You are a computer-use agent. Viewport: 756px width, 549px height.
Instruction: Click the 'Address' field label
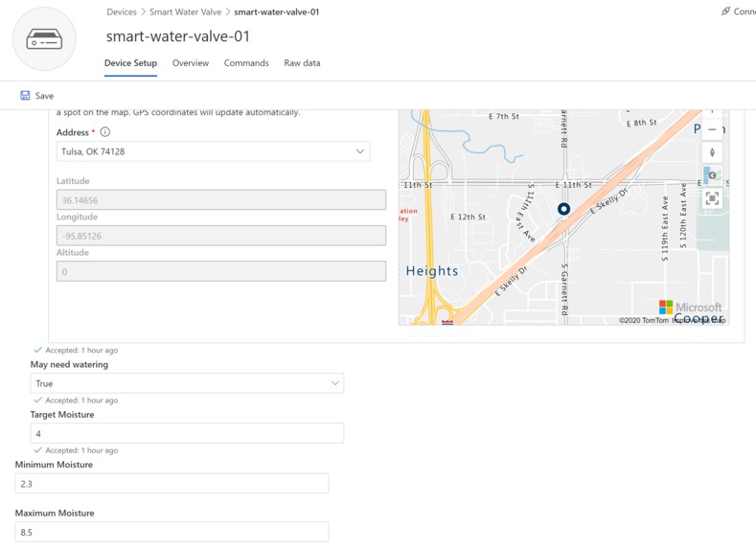point(72,132)
